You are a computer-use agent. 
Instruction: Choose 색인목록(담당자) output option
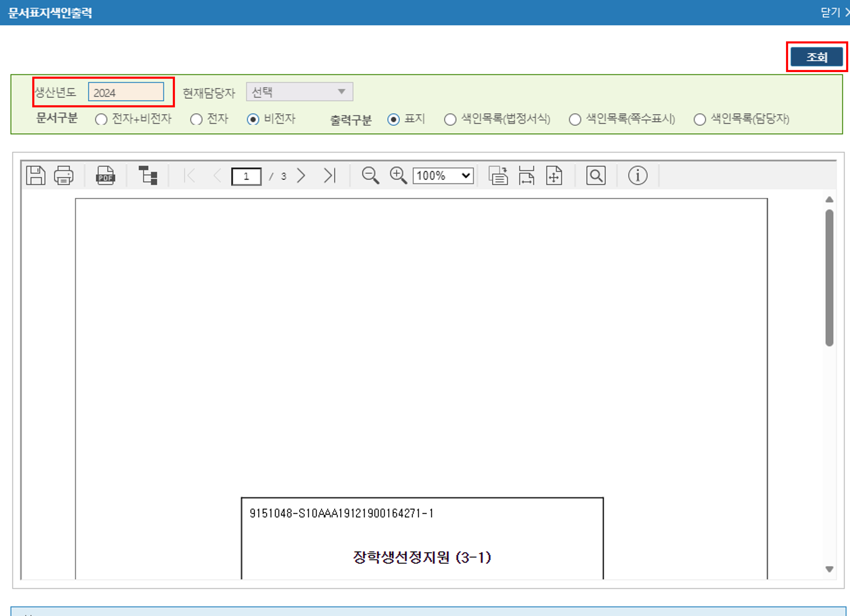tap(700, 120)
